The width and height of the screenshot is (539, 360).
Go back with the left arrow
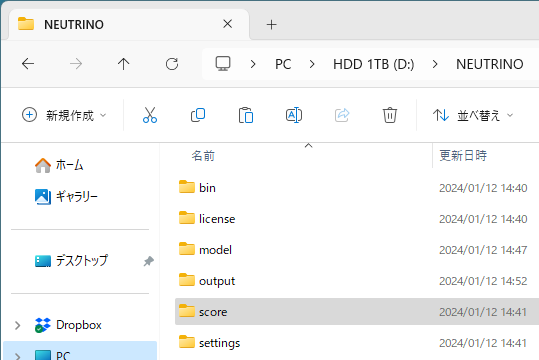(28, 64)
